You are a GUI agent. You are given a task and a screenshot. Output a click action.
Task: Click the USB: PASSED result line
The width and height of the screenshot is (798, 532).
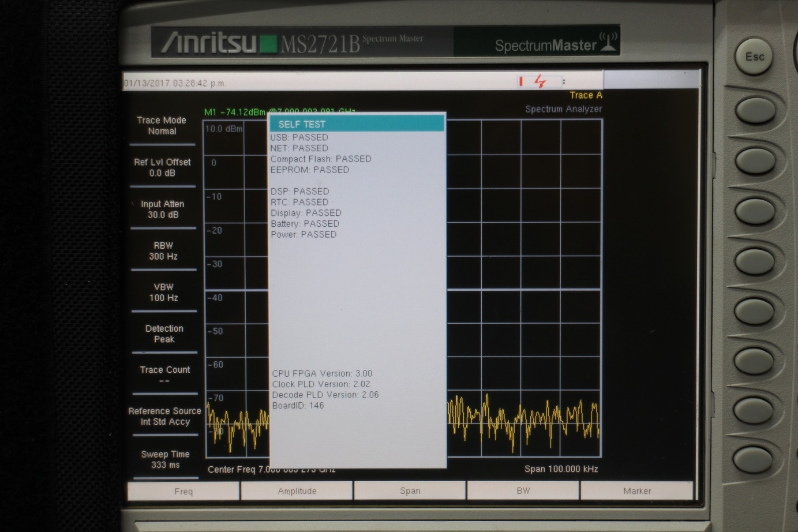(x=299, y=137)
